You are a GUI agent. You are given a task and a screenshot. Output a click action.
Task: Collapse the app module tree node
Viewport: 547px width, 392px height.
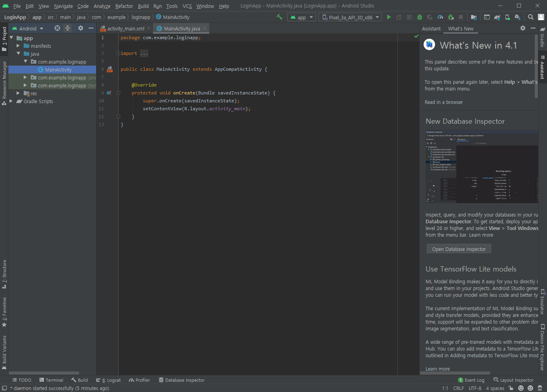[x=11, y=38]
